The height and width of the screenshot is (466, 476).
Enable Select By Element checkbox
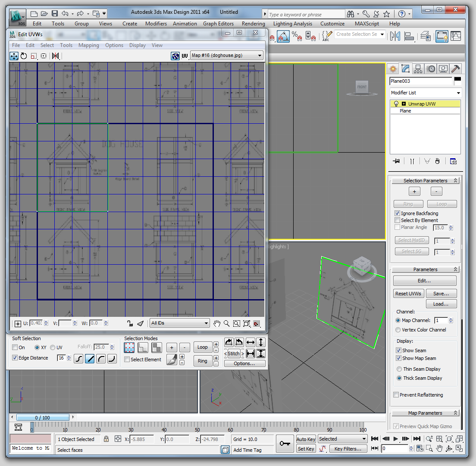tap(397, 220)
